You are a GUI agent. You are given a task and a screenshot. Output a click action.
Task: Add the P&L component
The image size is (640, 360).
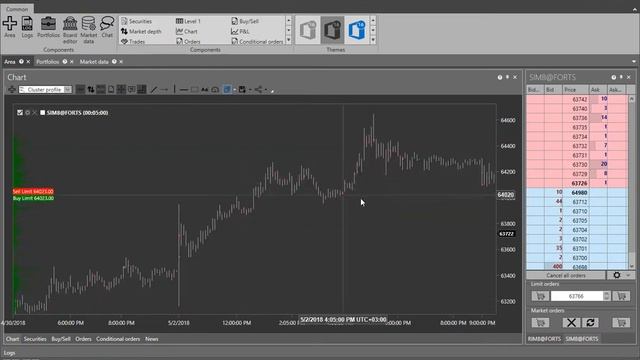point(240,31)
